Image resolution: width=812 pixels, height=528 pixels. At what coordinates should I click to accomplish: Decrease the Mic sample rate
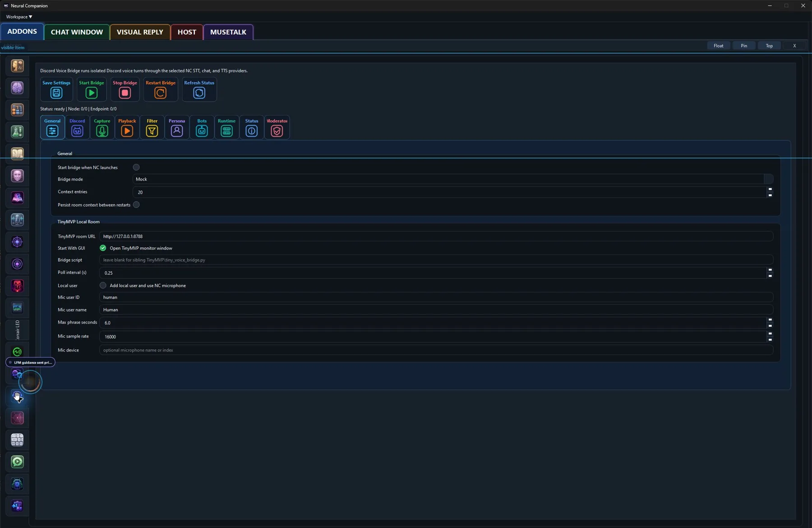(770, 339)
